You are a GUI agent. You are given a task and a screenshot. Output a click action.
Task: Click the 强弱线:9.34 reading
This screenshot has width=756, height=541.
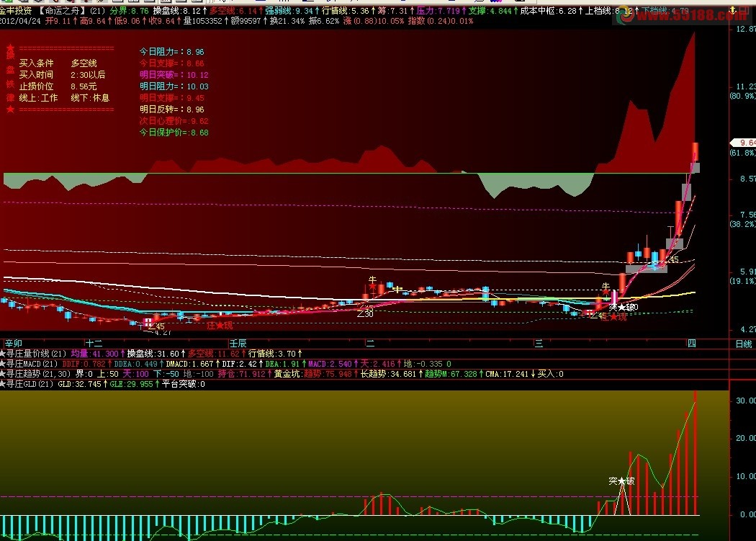pos(292,11)
